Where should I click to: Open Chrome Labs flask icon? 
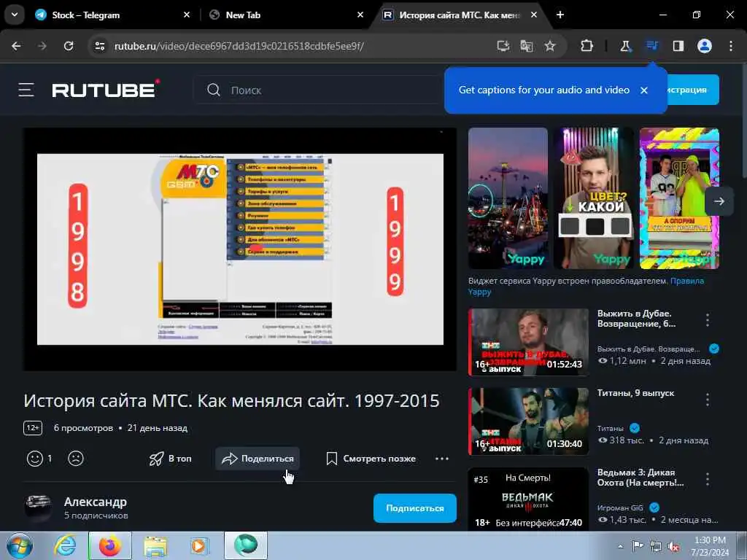[x=625, y=46]
